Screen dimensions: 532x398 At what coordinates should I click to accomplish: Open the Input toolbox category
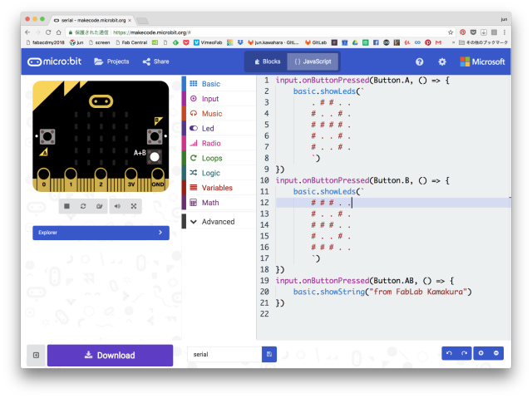[x=219, y=99]
